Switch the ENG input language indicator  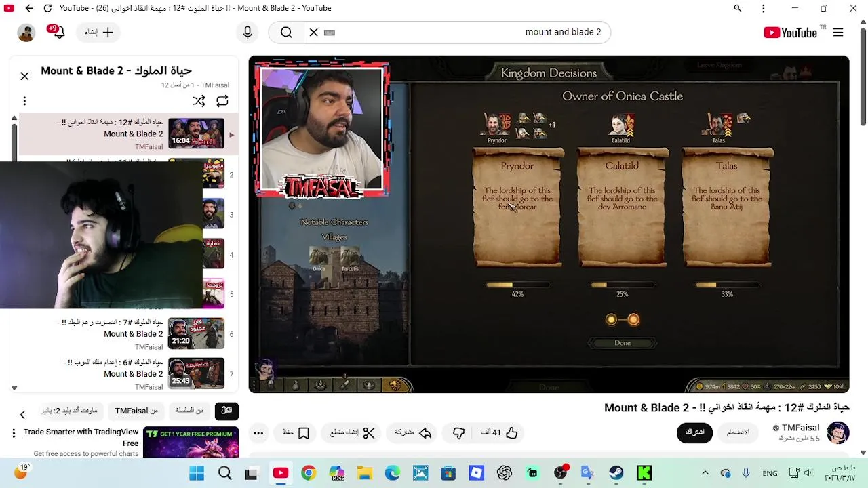click(x=770, y=473)
